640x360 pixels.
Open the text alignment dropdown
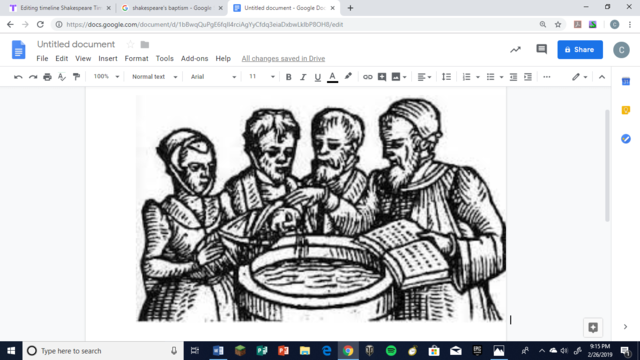point(424,77)
